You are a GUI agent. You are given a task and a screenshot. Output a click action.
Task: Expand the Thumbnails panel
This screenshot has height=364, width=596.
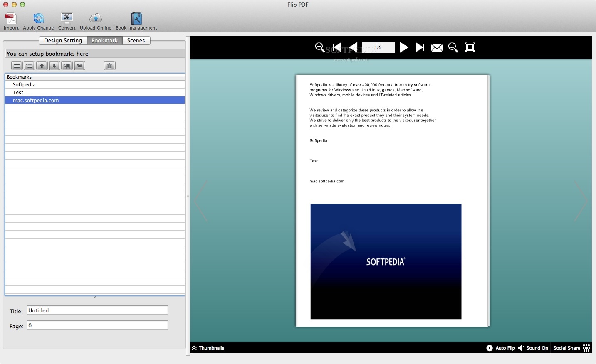[208, 348]
